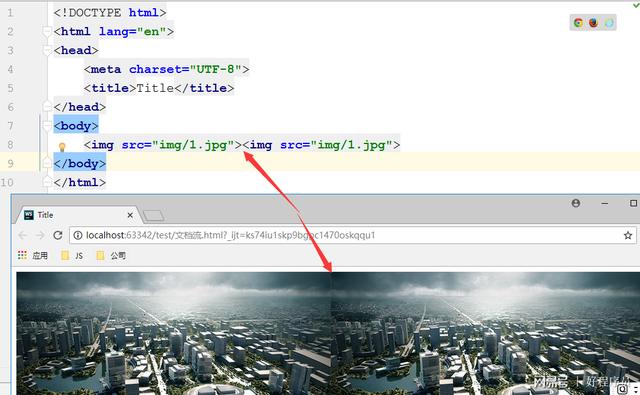
Task: Click the Title text inside the title tag
Action: [155, 88]
